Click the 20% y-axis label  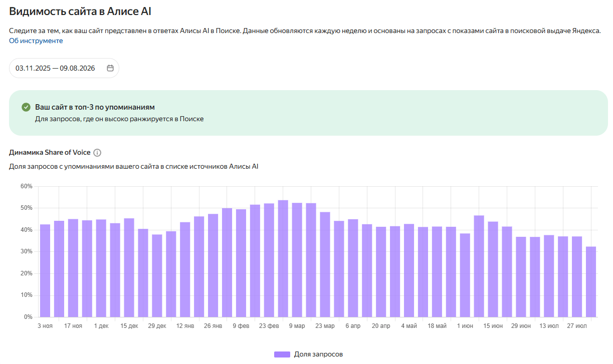tap(26, 273)
